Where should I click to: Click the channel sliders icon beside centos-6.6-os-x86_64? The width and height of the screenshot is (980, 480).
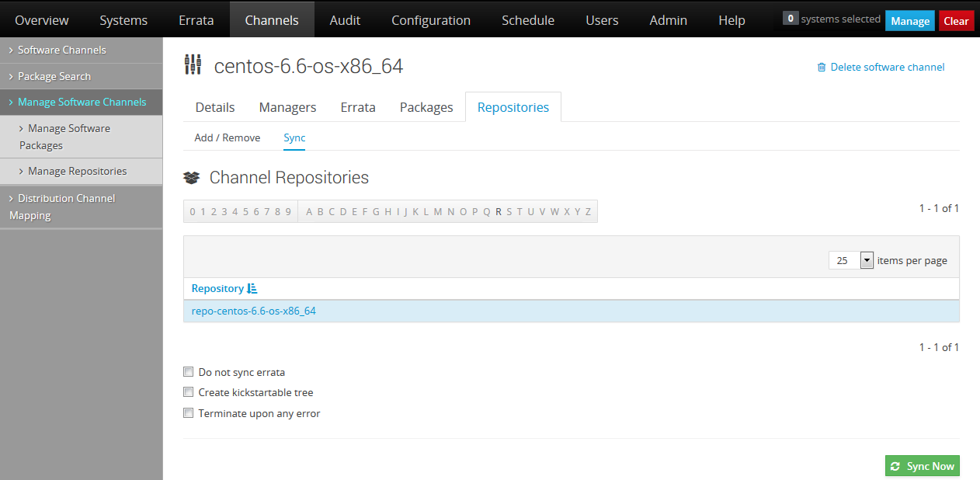193,65
